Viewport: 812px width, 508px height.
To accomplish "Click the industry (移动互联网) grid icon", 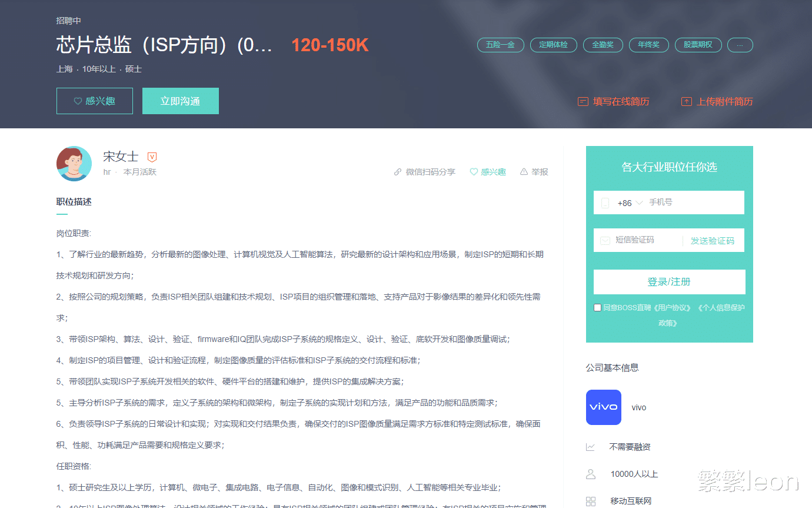I will point(591,500).
